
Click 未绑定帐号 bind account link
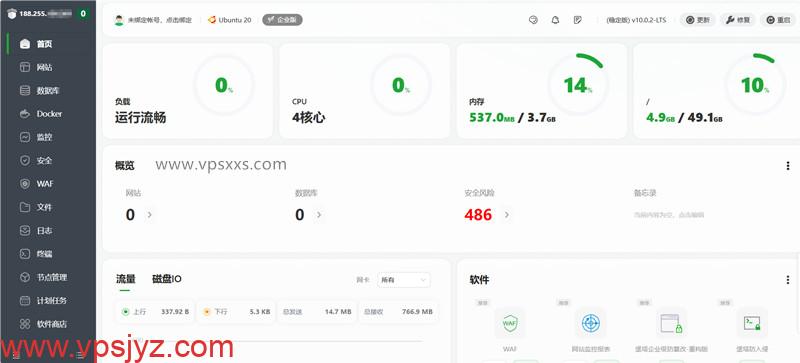click(160, 20)
